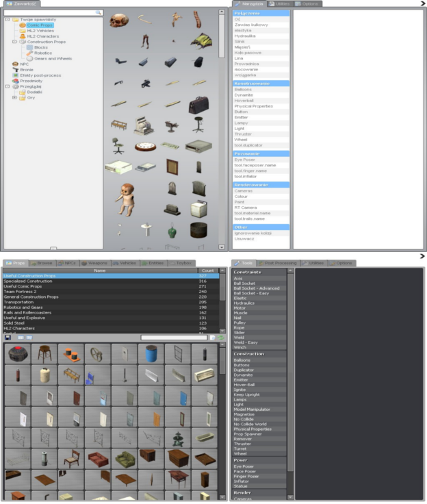The width and height of the screenshot is (427, 504).
Task: Spawn the baby doll prop
Action: tap(127, 200)
